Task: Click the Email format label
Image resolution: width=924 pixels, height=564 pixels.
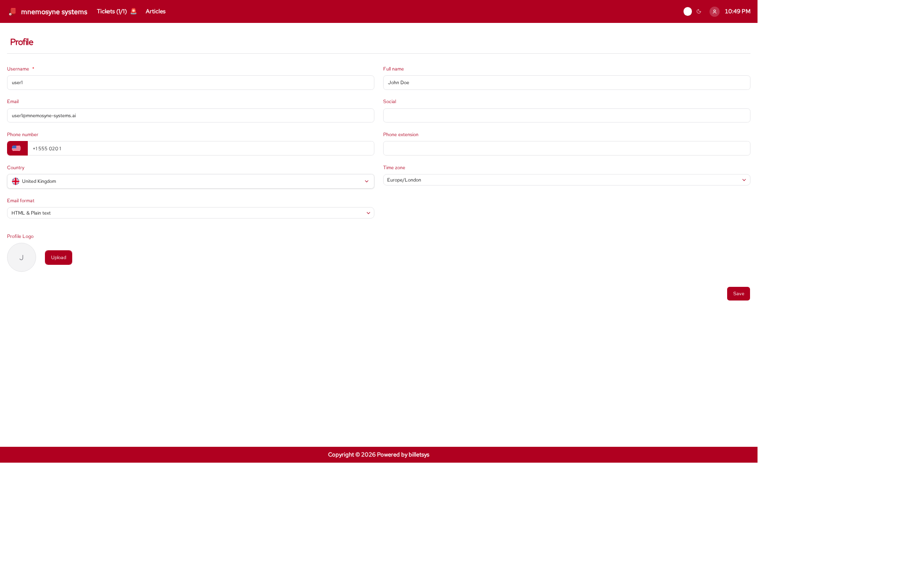Action: pyautogui.click(x=21, y=201)
